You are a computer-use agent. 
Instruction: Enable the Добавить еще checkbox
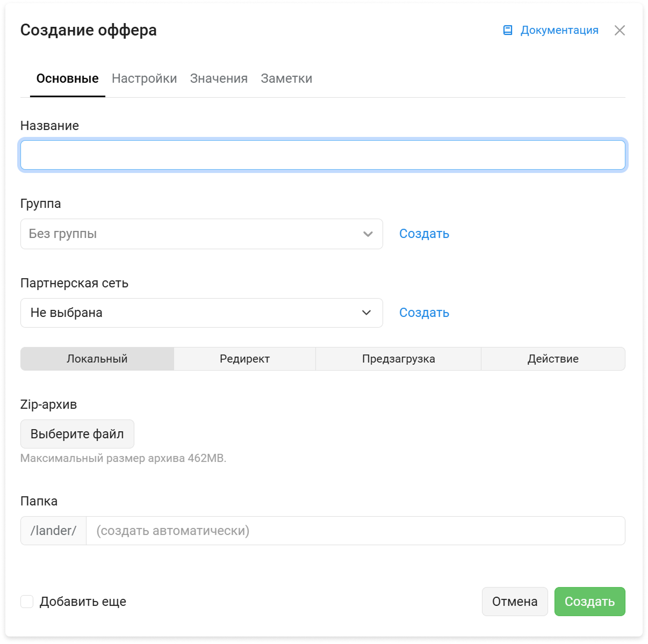click(x=27, y=602)
